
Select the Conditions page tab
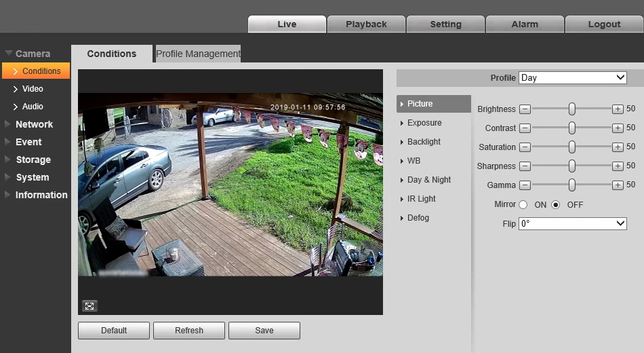tap(112, 54)
